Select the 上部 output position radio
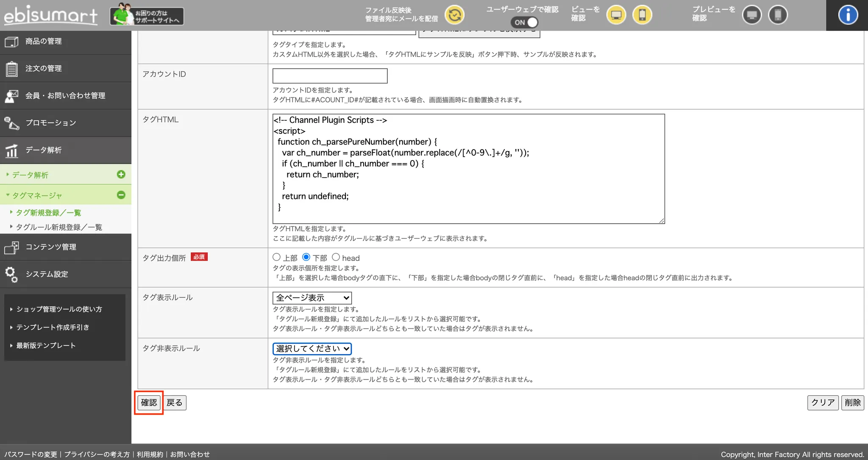The width and height of the screenshot is (868, 460). coord(277,257)
